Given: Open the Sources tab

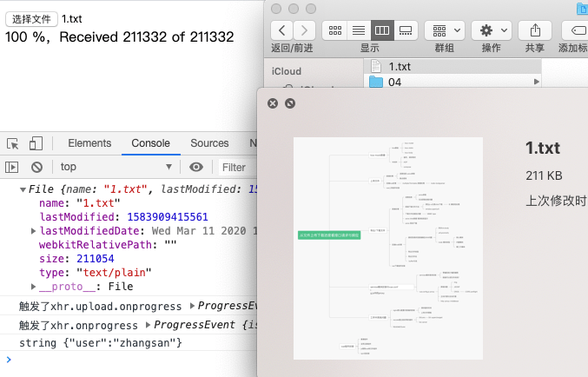Looking at the screenshot, I should 209,143.
